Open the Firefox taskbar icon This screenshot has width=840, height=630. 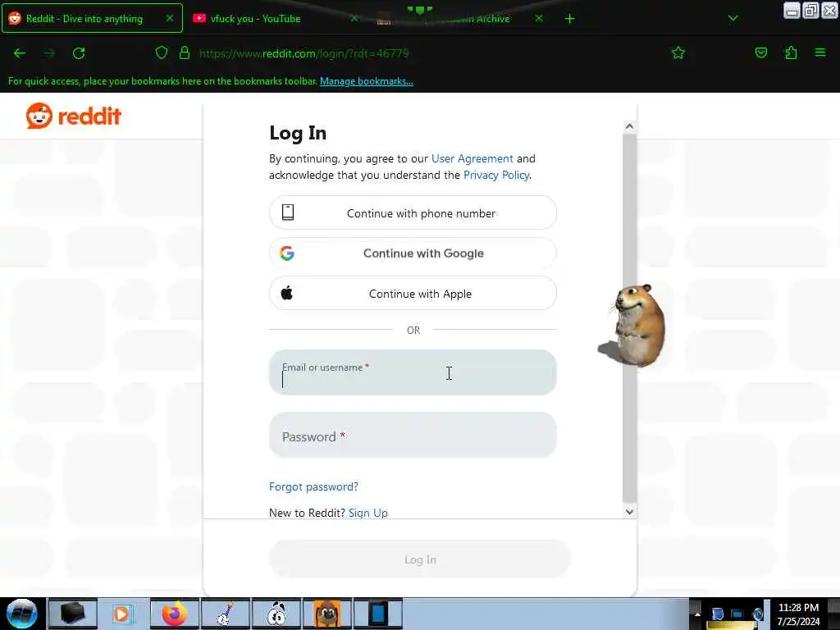(174, 614)
